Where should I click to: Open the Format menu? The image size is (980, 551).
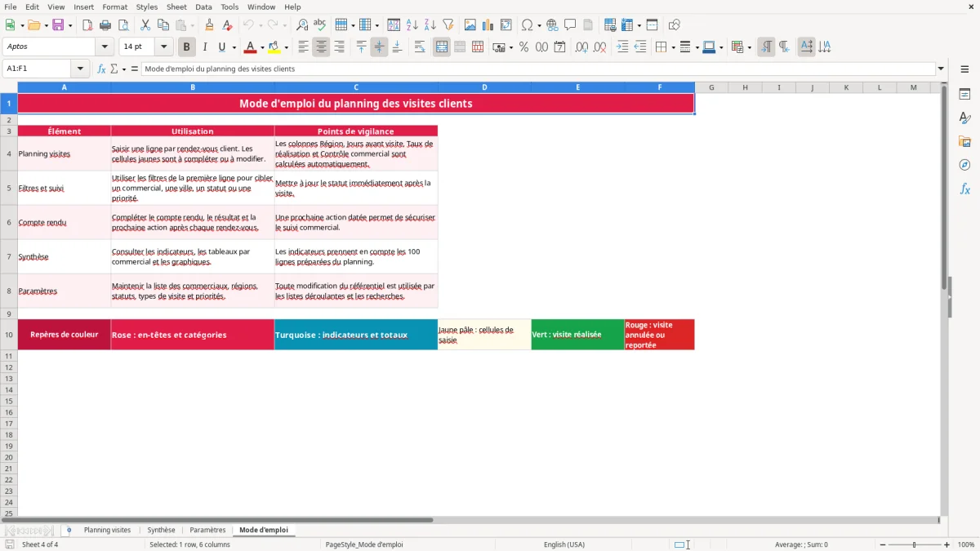[114, 7]
